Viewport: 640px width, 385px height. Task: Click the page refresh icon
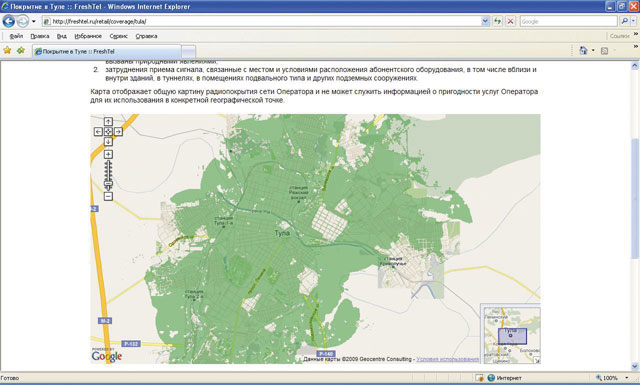pyautogui.click(x=498, y=21)
